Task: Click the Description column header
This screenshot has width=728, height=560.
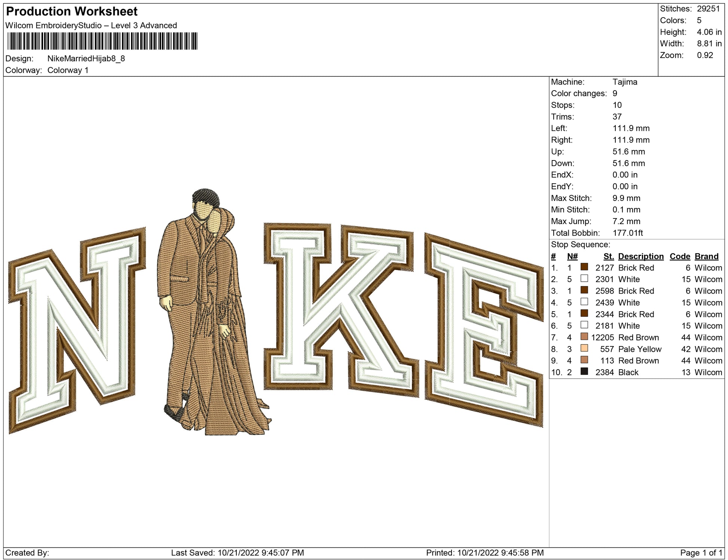Action: 640,256
